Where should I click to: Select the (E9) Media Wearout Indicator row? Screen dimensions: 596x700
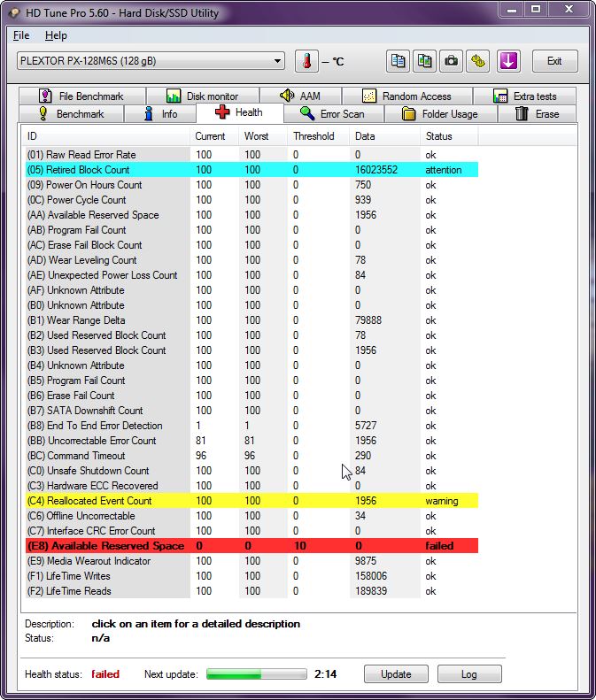[252, 561]
